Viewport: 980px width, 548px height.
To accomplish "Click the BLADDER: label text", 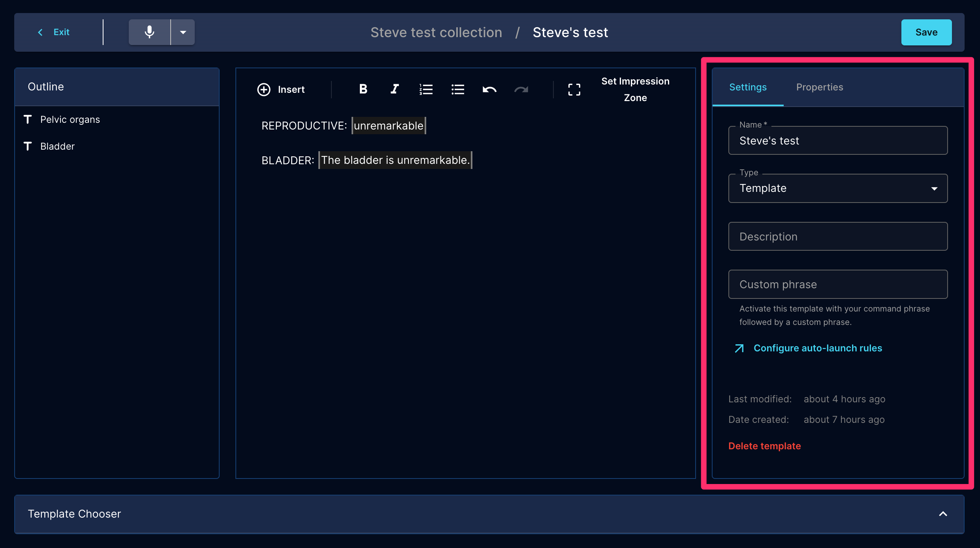I will tap(288, 160).
